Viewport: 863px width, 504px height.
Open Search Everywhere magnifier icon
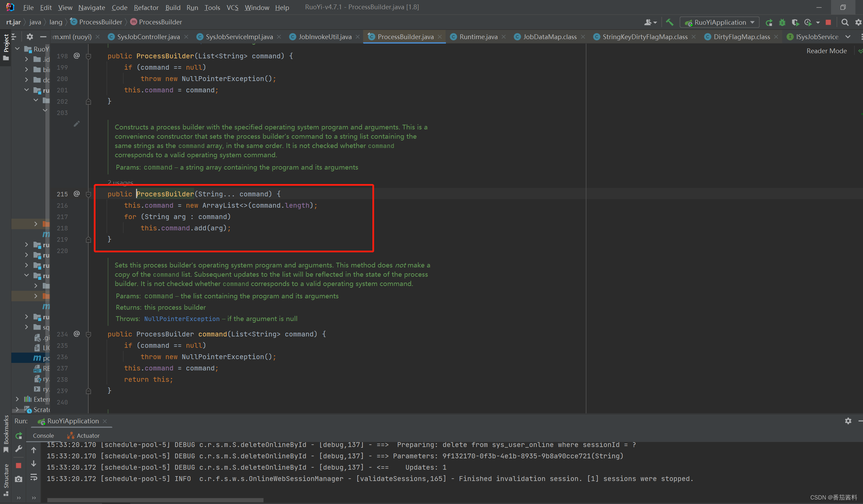(x=845, y=23)
